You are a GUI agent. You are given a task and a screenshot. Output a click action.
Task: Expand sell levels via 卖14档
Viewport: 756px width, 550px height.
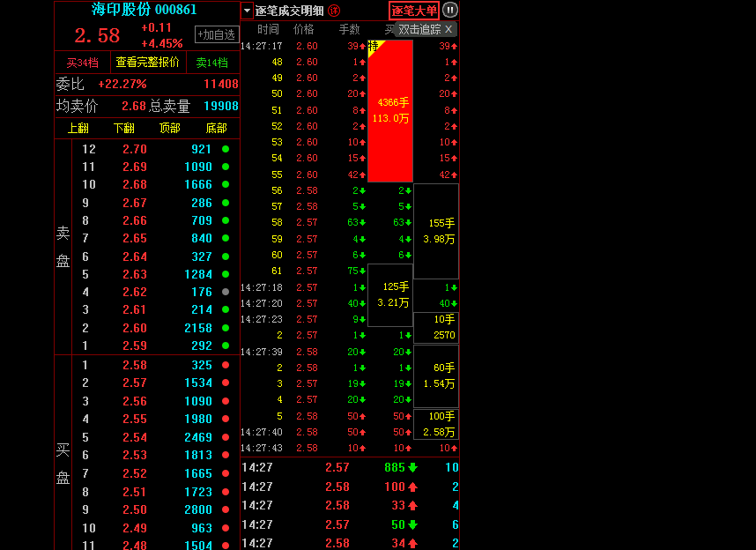pyautogui.click(x=211, y=63)
